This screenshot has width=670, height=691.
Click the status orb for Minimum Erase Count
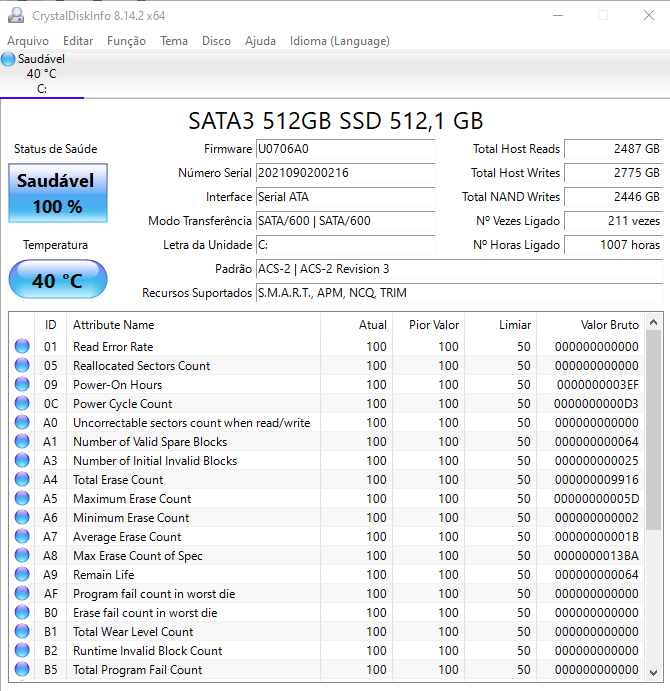(x=22, y=517)
